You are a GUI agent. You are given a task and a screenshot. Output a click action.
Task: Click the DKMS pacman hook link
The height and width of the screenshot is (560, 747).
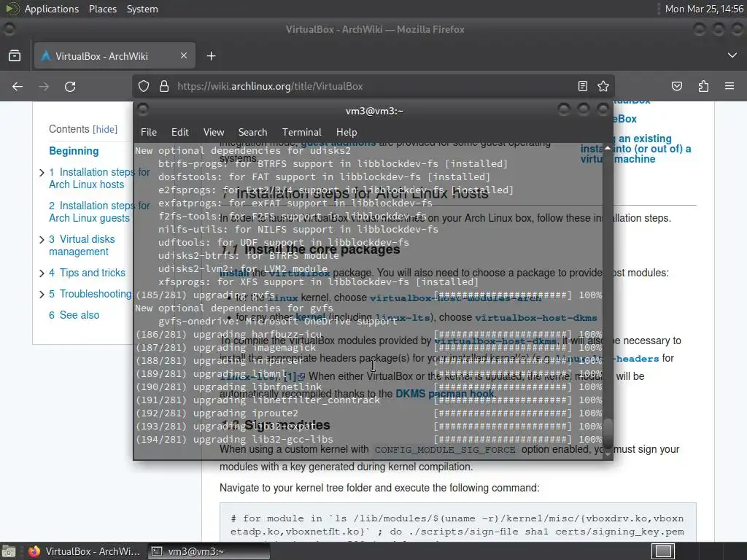point(444,394)
